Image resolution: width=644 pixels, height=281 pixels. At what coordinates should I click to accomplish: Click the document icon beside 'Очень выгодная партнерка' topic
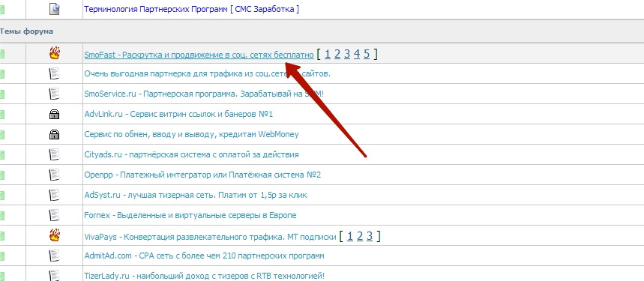(x=54, y=74)
